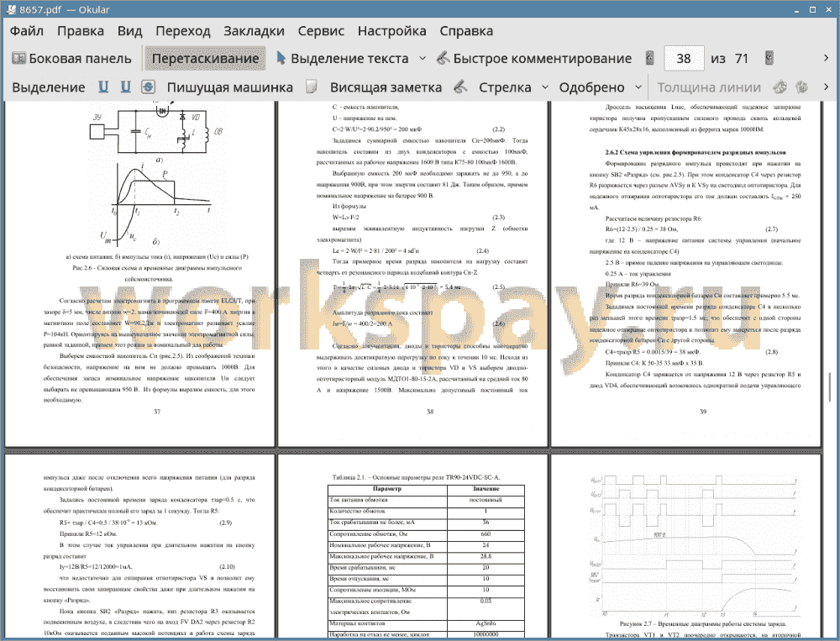Click the sidebar icon beside Боковая панель
840x641 pixels.
[18, 58]
